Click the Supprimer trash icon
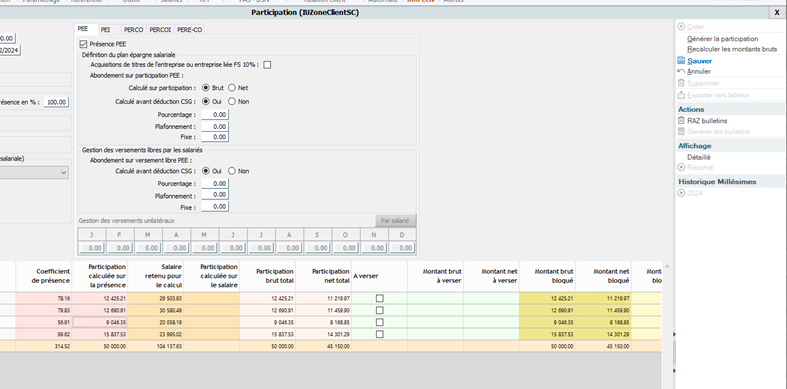This screenshot has width=787, height=389. (681, 83)
